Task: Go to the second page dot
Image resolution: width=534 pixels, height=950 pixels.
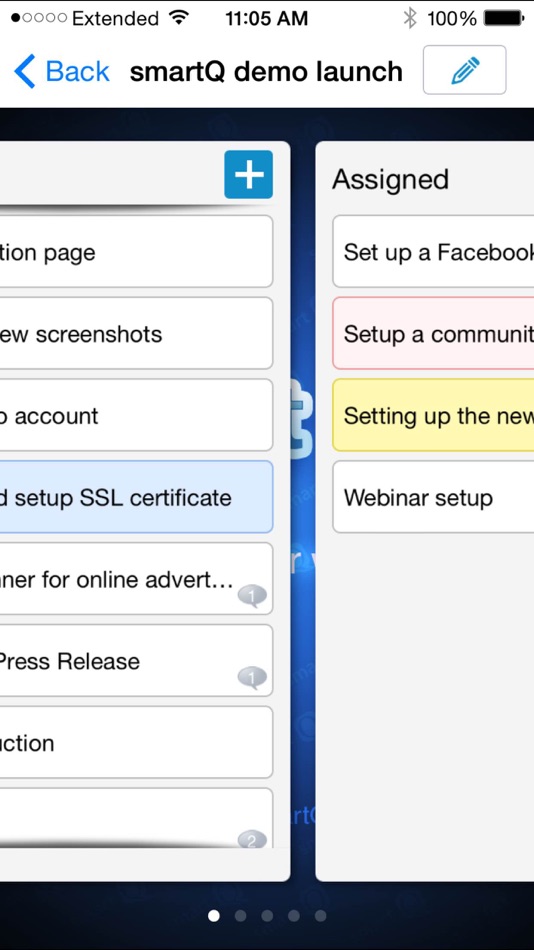Action: [241, 915]
